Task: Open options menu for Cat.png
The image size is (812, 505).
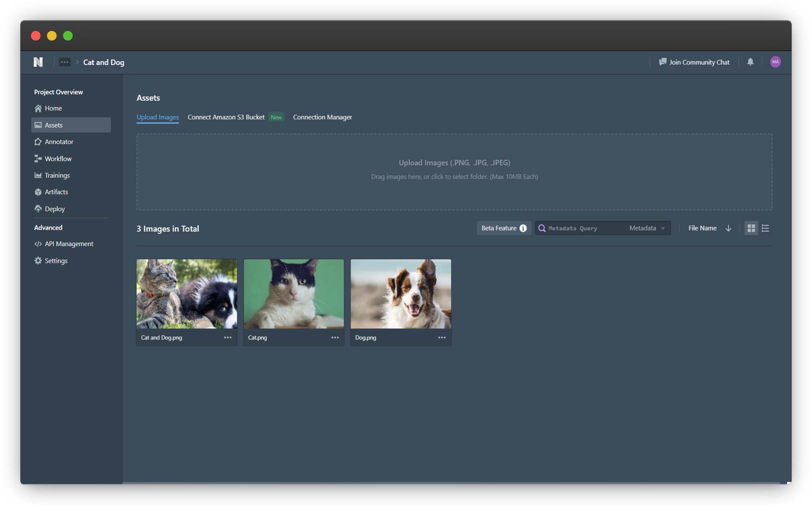Action: [335, 338]
